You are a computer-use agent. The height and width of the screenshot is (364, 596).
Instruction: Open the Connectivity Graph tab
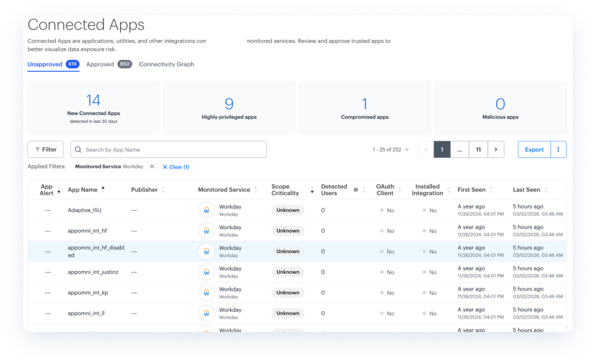(166, 65)
